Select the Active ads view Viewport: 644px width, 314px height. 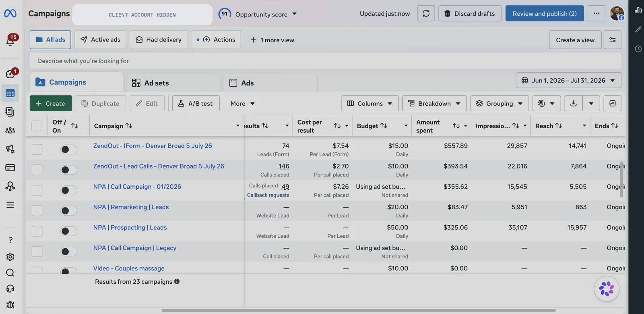[x=100, y=40]
